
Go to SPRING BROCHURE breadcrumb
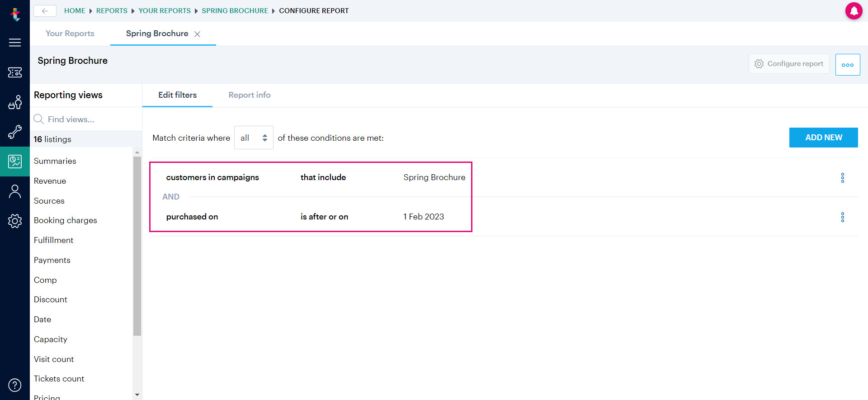click(235, 11)
